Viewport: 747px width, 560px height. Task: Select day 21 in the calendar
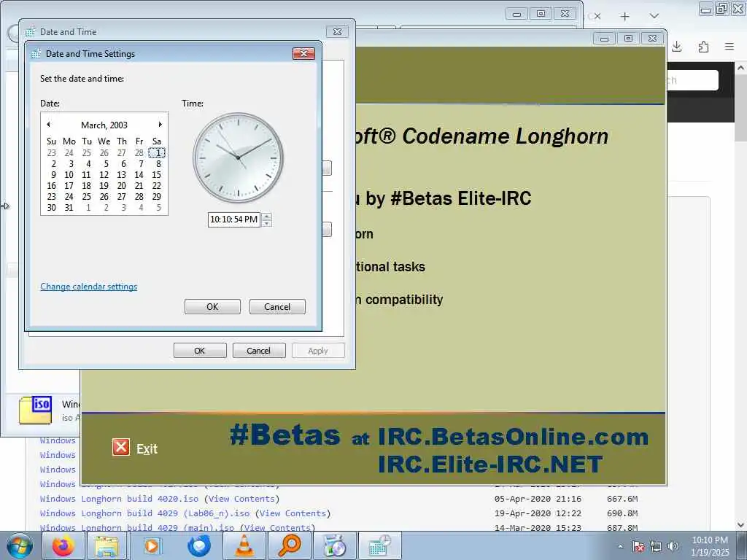click(139, 186)
